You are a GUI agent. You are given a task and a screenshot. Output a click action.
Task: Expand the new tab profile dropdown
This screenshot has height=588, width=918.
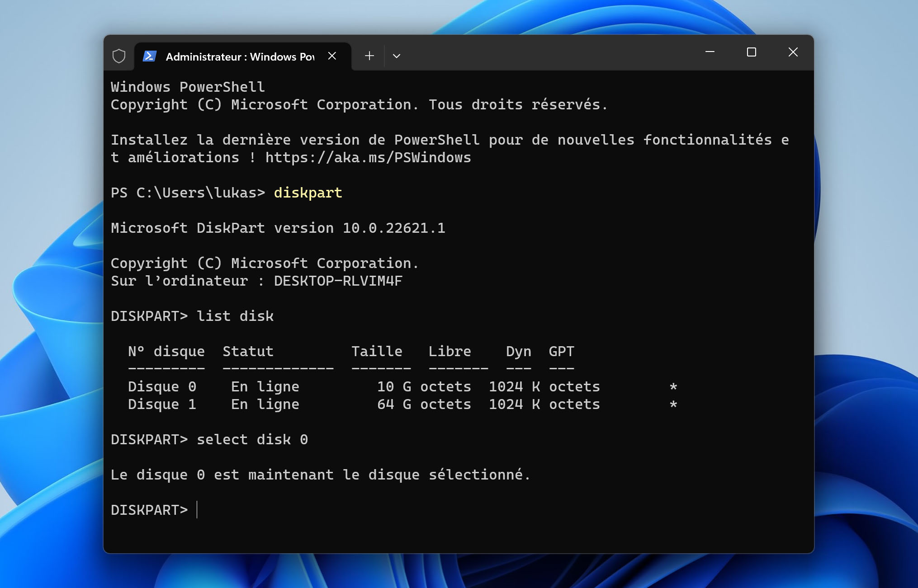pyautogui.click(x=397, y=56)
